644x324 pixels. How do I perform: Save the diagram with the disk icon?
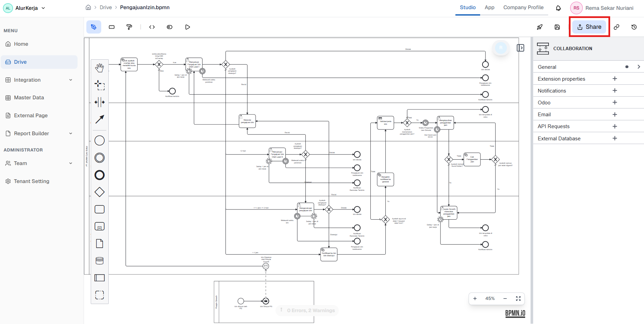pyautogui.click(x=557, y=27)
